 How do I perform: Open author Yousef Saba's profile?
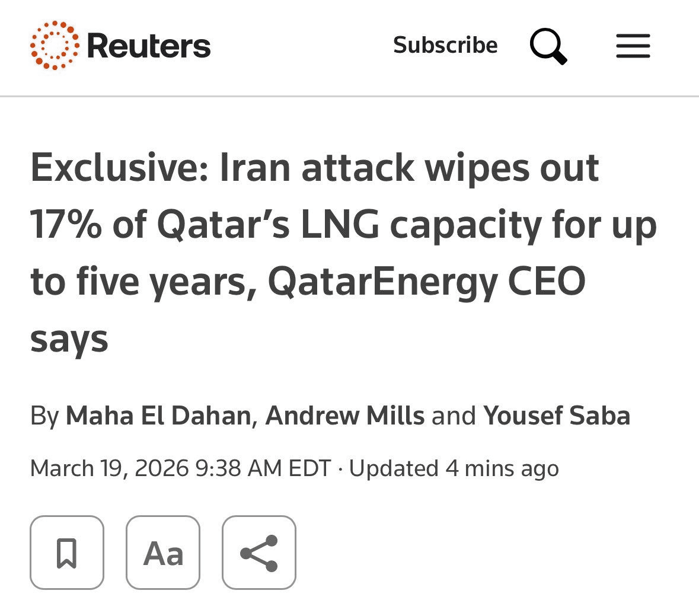557,416
